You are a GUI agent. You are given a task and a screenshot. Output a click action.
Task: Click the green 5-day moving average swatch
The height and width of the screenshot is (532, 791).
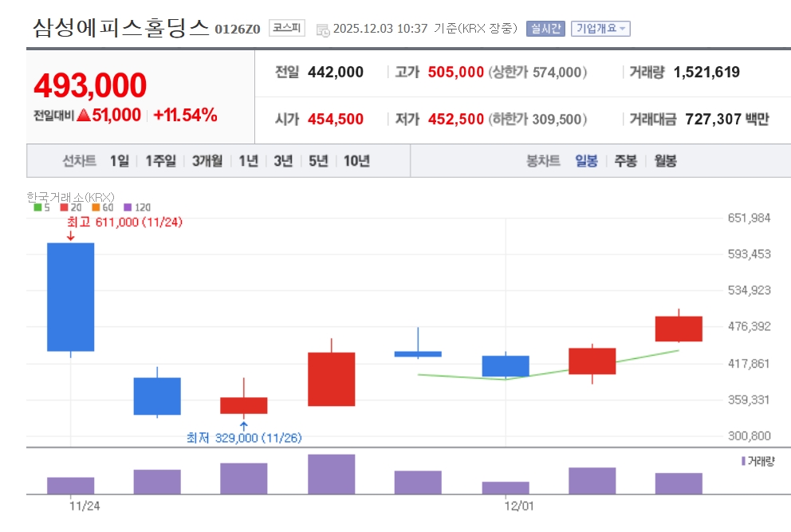point(37,207)
